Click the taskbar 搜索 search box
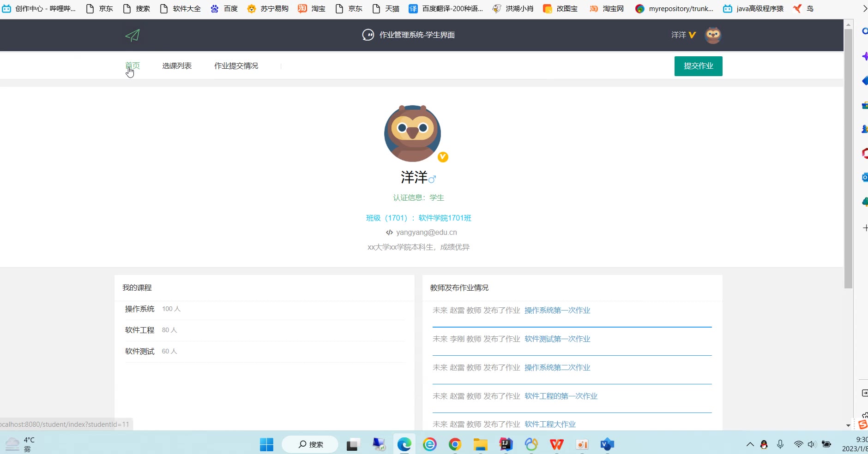The height and width of the screenshot is (454, 868). pyautogui.click(x=310, y=444)
